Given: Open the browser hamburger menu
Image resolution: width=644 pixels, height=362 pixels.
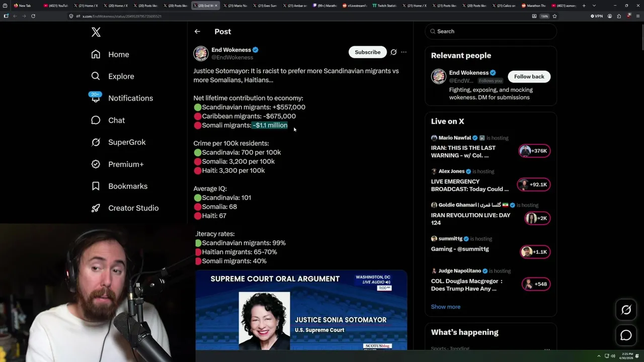Looking at the screenshot, I should (637, 16).
